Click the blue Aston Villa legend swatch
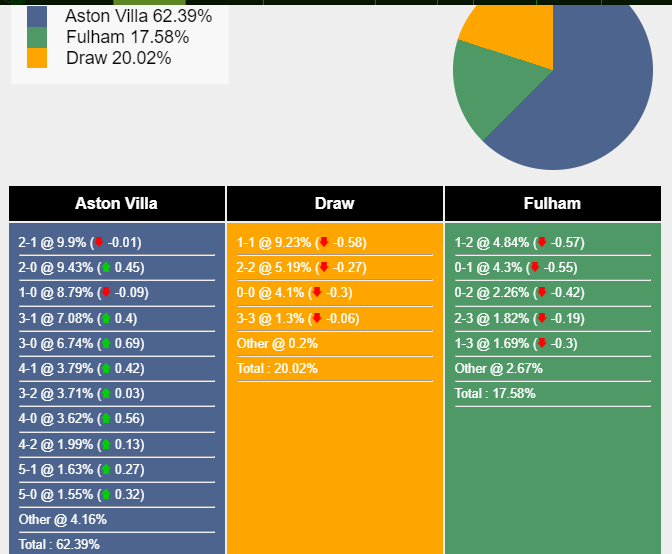The height and width of the screenshot is (554, 672). [x=37, y=16]
